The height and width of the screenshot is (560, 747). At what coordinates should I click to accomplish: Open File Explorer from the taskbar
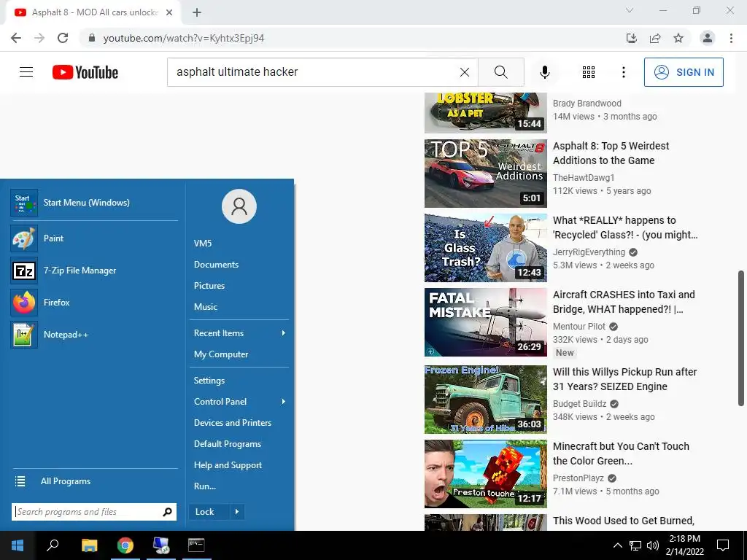pos(89,545)
